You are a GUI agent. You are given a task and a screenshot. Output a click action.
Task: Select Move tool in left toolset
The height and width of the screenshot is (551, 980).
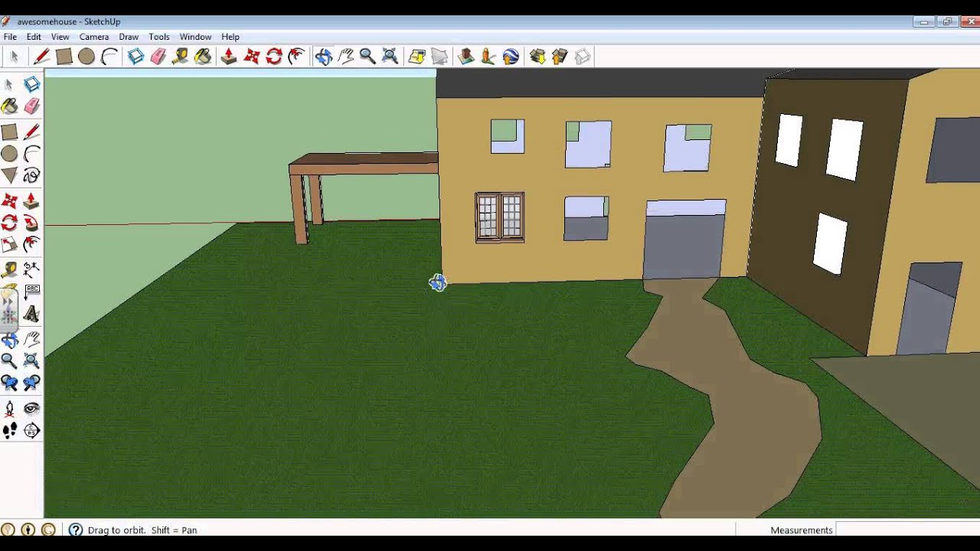[9, 201]
